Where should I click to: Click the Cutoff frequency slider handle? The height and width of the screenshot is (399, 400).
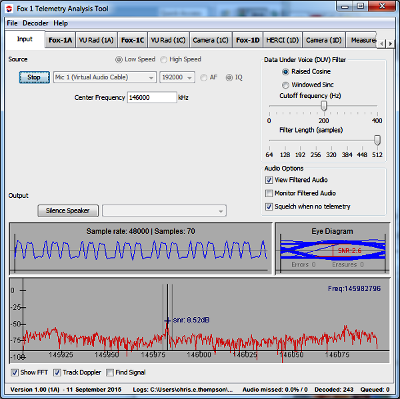(x=324, y=106)
